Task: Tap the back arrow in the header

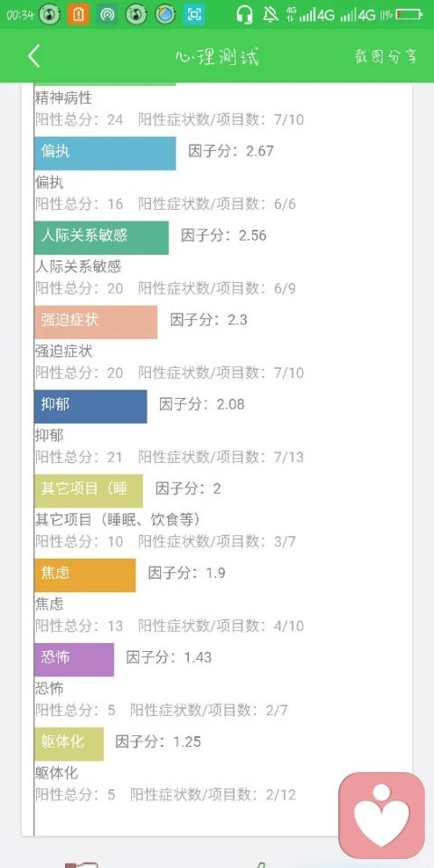Action: (x=34, y=56)
